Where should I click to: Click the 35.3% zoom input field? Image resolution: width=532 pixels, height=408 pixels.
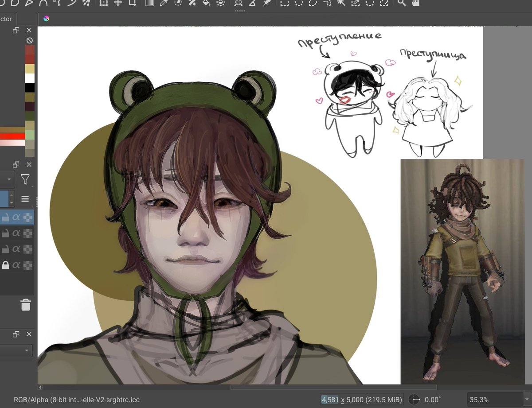pos(494,400)
